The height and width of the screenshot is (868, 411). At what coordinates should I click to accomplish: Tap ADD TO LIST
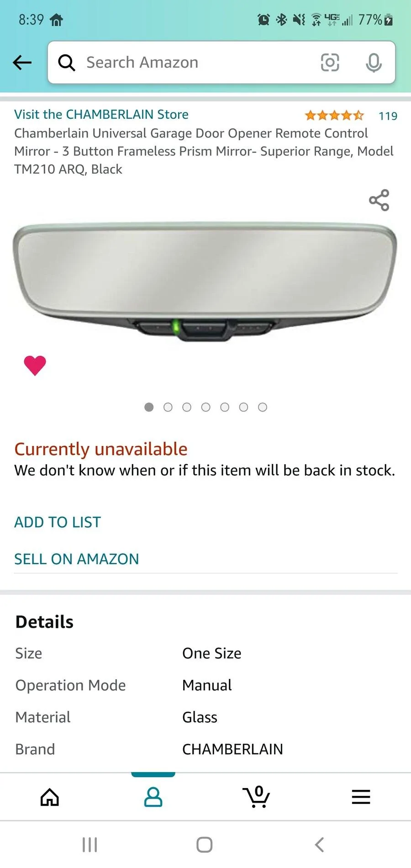point(58,522)
